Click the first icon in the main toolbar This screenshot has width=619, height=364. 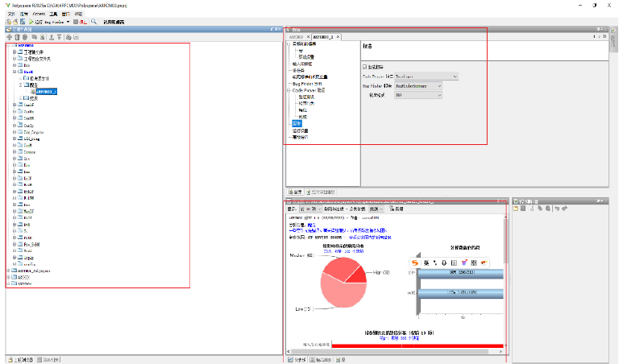pos(7,22)
